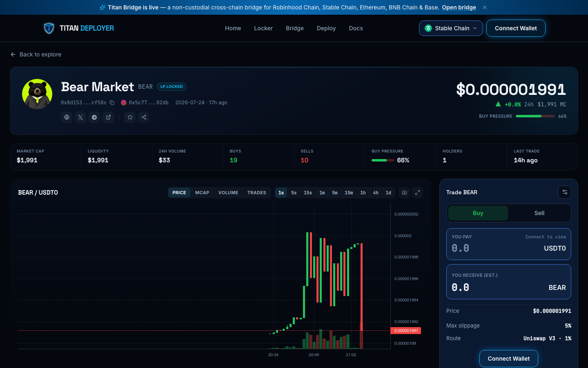This screenshot has height=368, width=588.
Task: Click the 'Connect to view' balance text
Action: [546, 237]
